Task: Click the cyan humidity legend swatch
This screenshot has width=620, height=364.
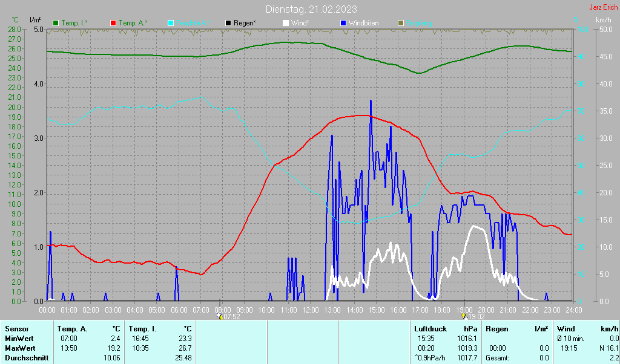Action: [x=171, y=23]
